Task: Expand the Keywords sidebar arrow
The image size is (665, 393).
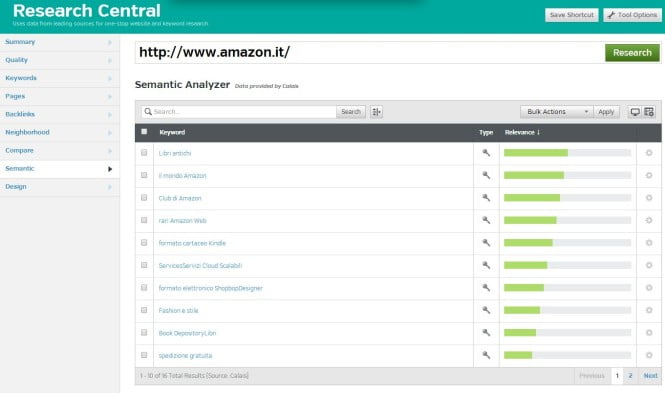Action: click(x=109, y=78)
